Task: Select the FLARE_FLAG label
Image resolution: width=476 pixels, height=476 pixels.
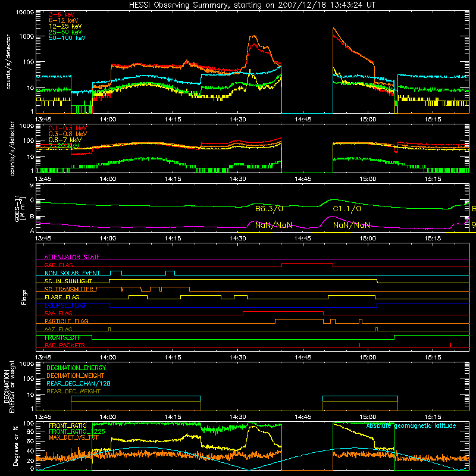Action: coord(62,297)
